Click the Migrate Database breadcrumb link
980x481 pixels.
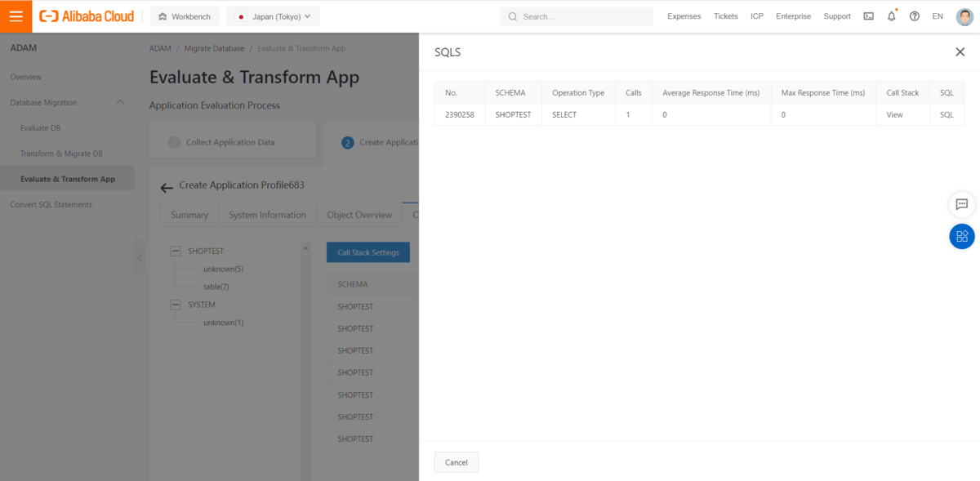(214, 48)
